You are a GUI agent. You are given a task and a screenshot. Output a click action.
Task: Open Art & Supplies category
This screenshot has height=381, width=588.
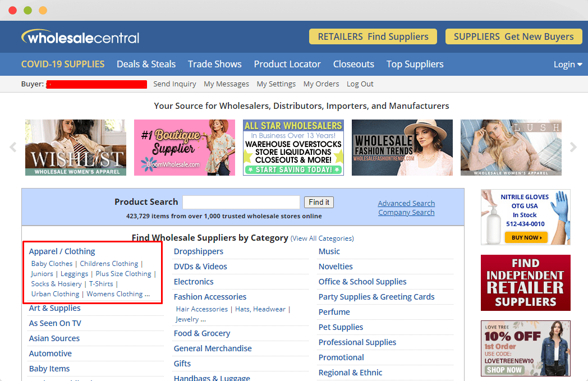pyautogui.click(x=55, y=308)
